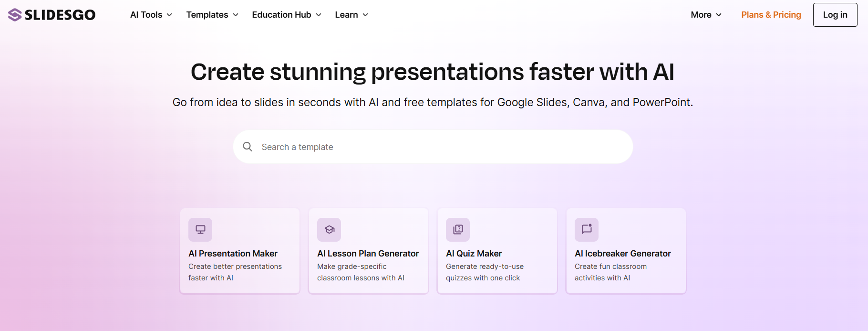
Task: Open the AI Presentation Maker title link
Action: (233, 254)
